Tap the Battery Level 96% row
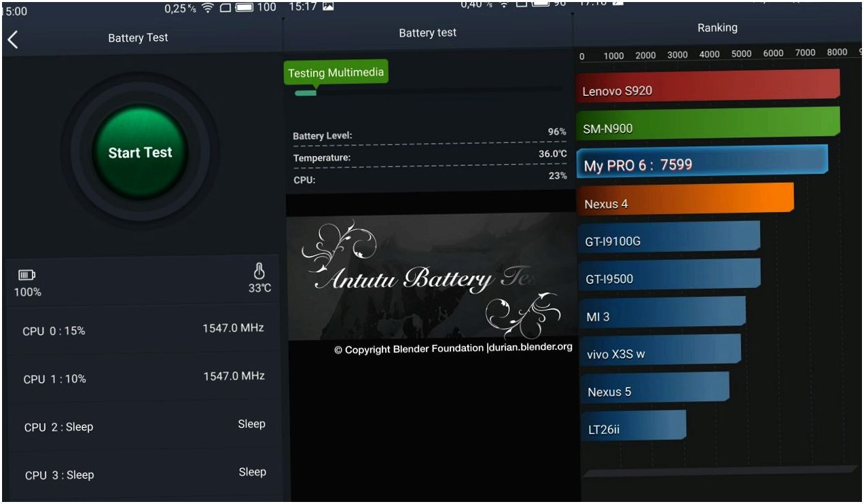 point(429,134)
